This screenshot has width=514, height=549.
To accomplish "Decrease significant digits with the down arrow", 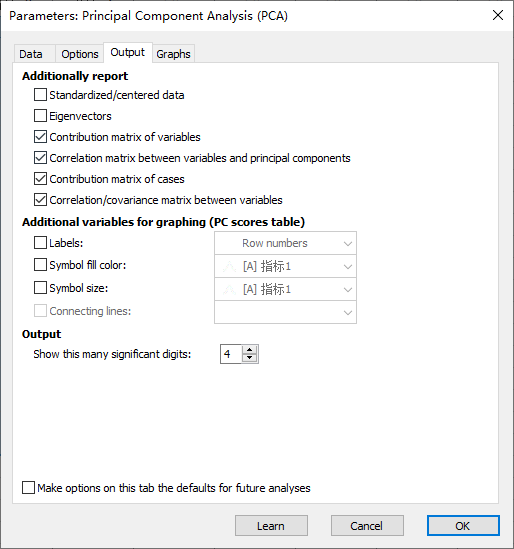I will point(250,358).
